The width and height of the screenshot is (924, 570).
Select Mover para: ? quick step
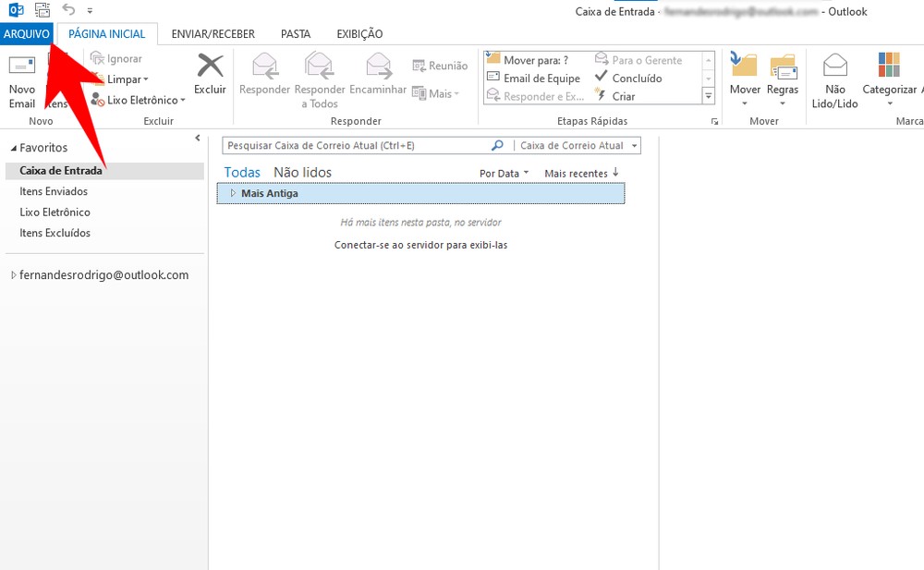(528, 59)
